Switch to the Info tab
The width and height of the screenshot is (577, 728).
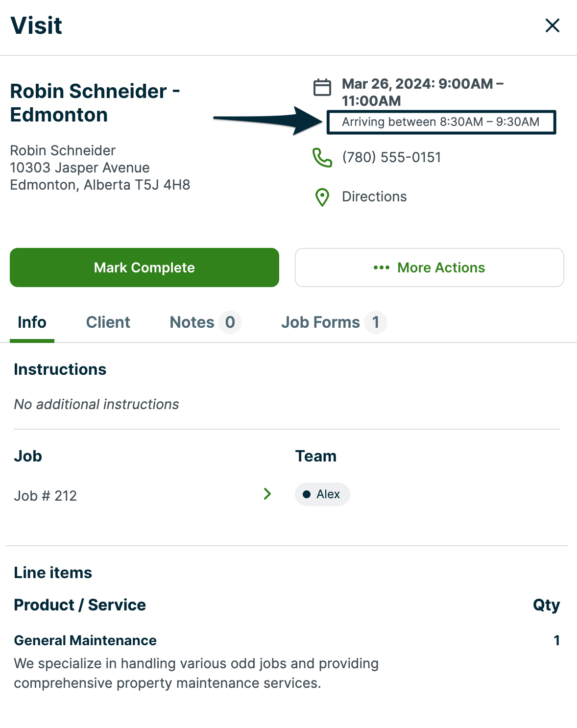[x=32, y=322]
